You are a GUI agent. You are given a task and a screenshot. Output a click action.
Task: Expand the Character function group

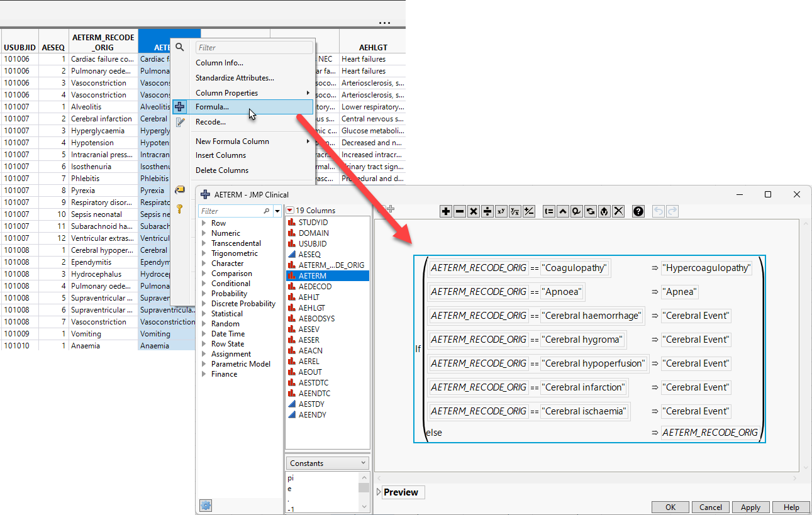coord(204,263)
